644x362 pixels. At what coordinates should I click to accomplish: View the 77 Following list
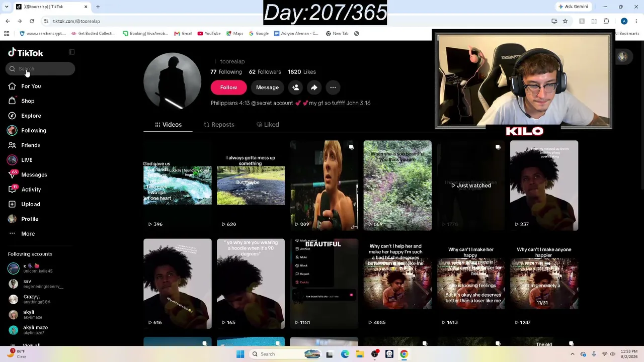(x=226, y=72)
